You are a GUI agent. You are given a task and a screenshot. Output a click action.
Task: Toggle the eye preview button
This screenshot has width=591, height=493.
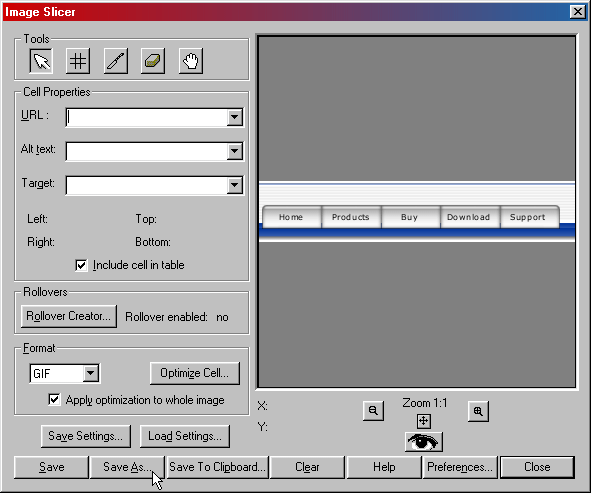(424, 442)
